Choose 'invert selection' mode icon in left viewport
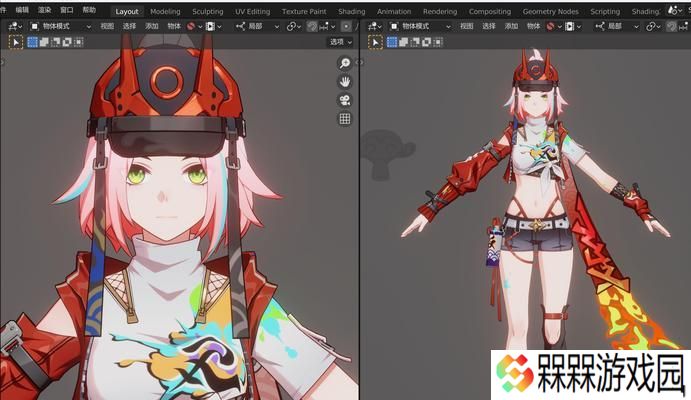Screen dimensions: 691x400 (67, 42)
